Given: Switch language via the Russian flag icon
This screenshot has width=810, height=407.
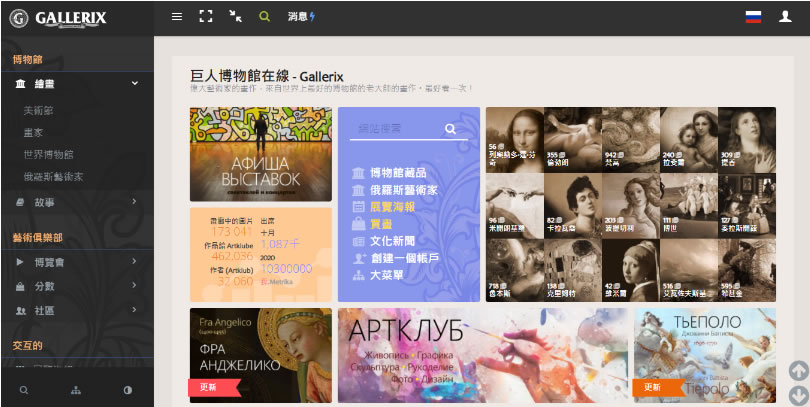Looking at the screenshot, I should tap(753, 17).
